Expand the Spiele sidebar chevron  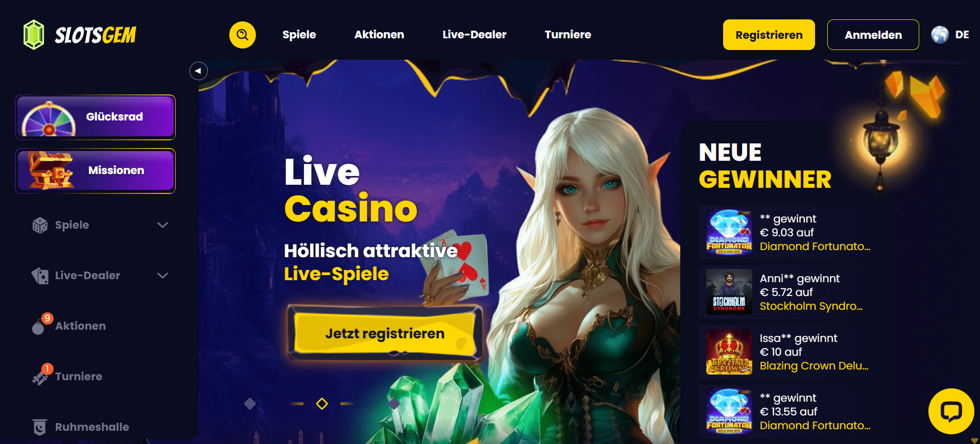point(163,225)
